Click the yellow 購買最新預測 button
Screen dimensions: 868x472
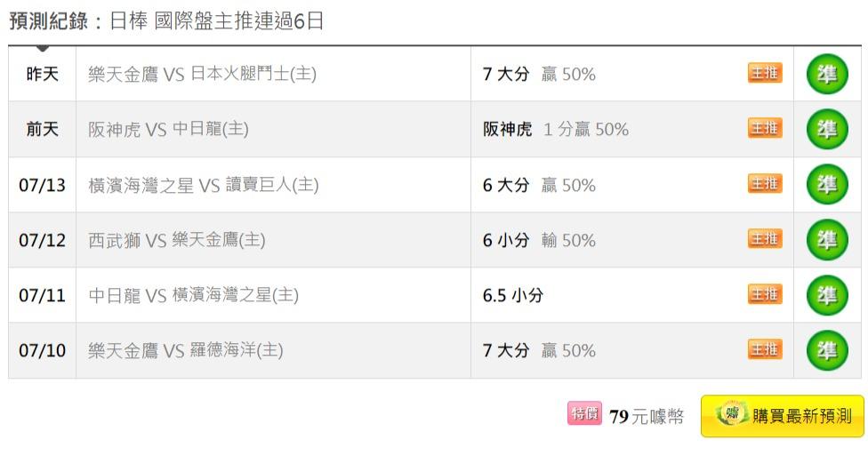pos(783,416)
